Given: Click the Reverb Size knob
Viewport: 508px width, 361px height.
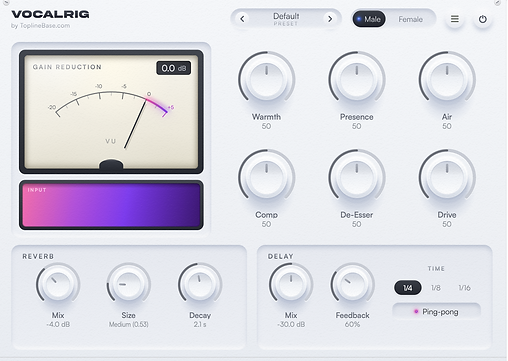Looking at the screenshot, I should [x=128, y=284].
